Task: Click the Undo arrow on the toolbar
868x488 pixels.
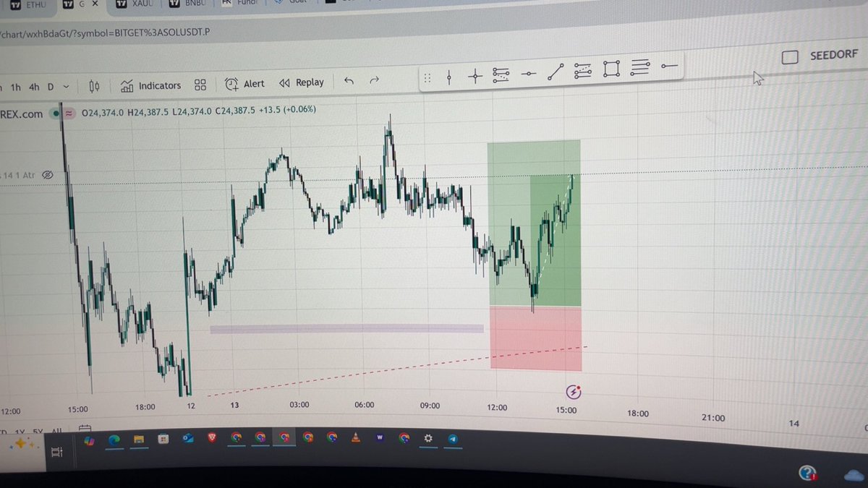Action: (x=348, y=82)
